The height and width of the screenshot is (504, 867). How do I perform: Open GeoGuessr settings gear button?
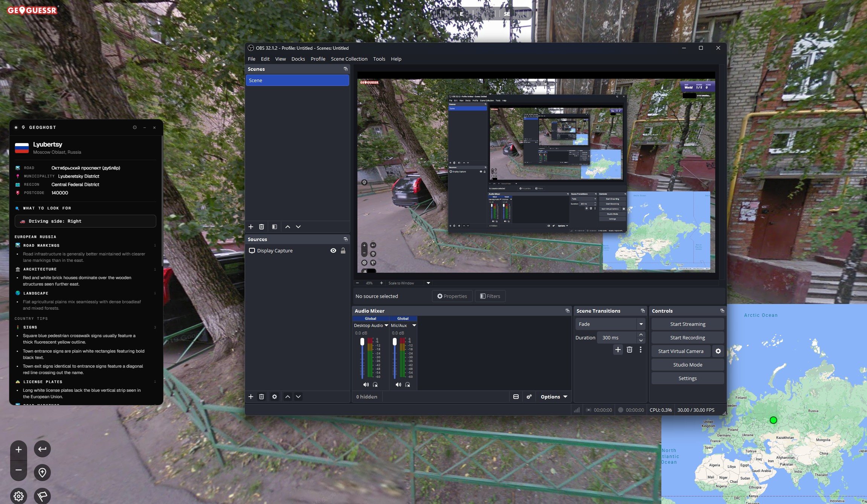click(18, 496)
